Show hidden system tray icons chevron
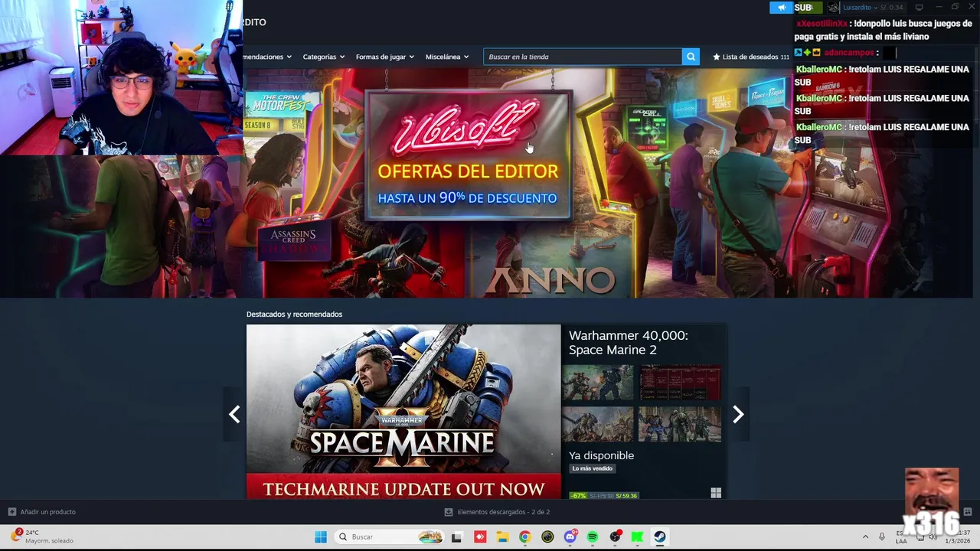The image size is (980, 551). (x=865, y=536)
